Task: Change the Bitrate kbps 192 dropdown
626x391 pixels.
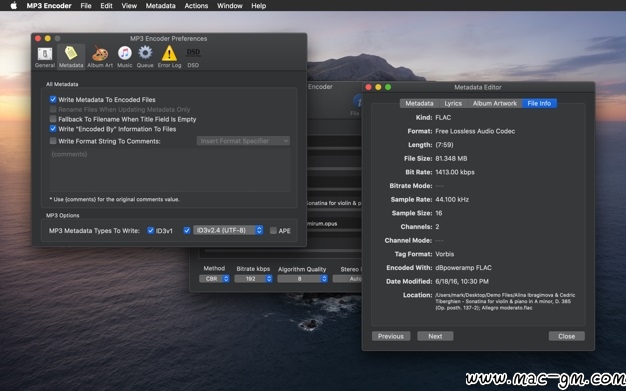Action: coord(254,278)
